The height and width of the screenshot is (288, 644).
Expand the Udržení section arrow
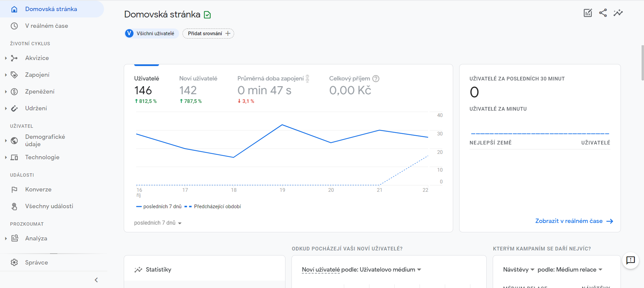pyautogui.click(x=6, y=108)
